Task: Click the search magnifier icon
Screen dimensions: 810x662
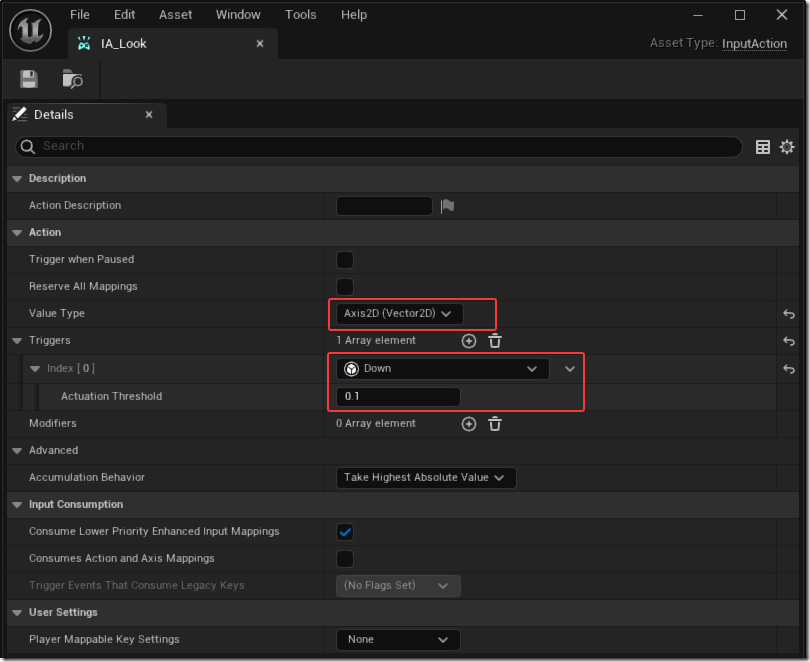Action: click(27, 147)
